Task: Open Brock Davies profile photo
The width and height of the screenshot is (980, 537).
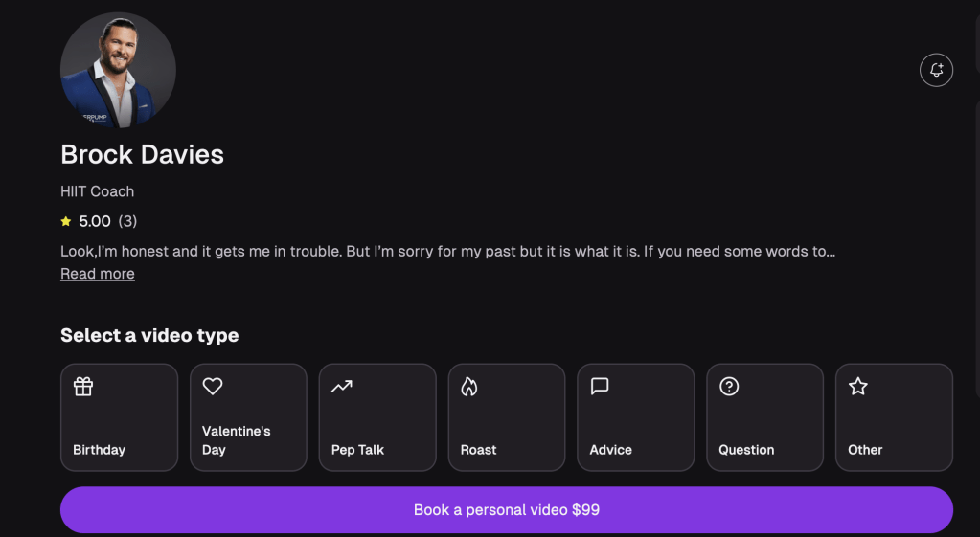Action: [x=118, y=70]
